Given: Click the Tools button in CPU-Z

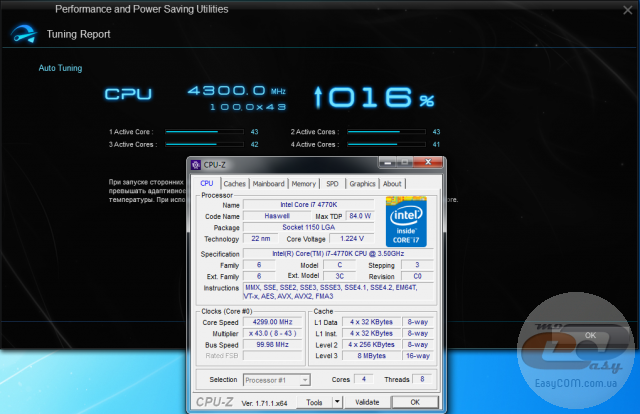Looking at the screenshot, I should 314,402.
